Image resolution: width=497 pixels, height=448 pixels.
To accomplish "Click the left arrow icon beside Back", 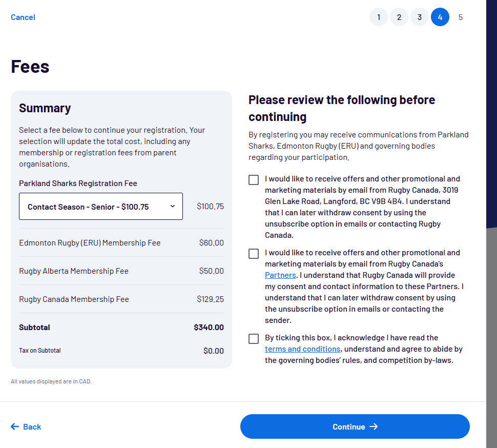I will [15, 426].
